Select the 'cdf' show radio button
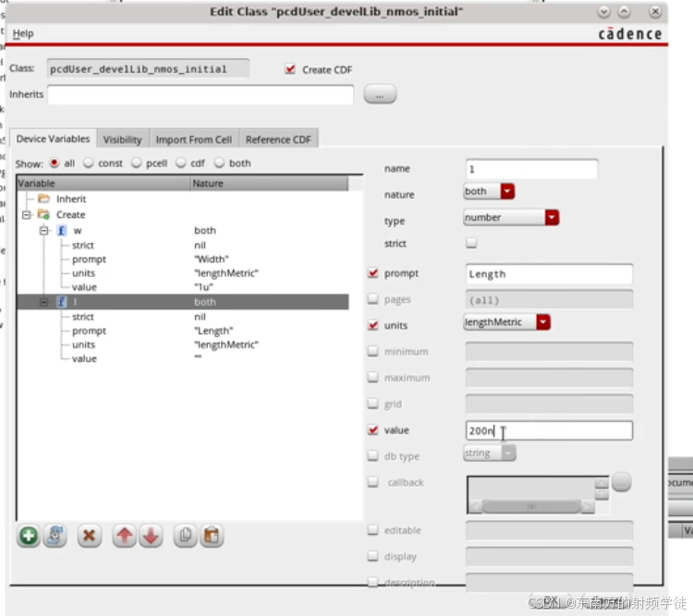This screenshot has height=616, width=693. tap(180, 163)
